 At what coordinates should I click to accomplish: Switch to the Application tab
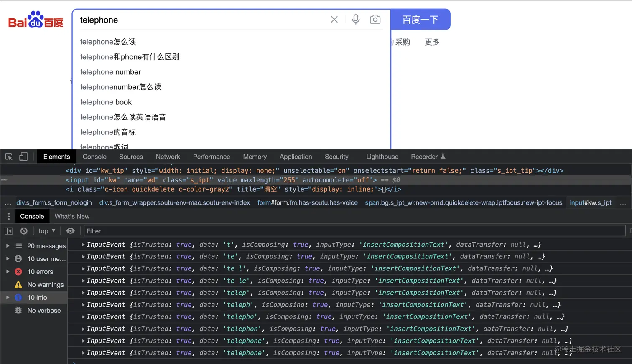click(296, 157)
